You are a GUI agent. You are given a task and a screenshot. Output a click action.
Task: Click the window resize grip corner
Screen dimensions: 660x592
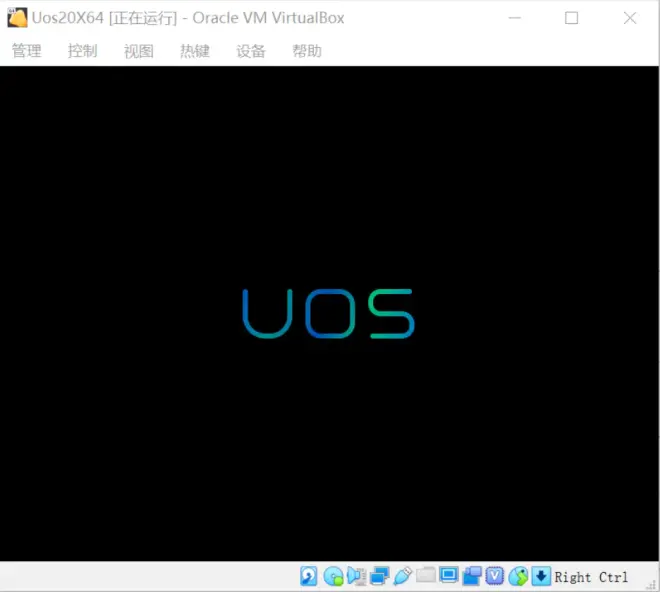pyautogui.click(x=652, y=584)
